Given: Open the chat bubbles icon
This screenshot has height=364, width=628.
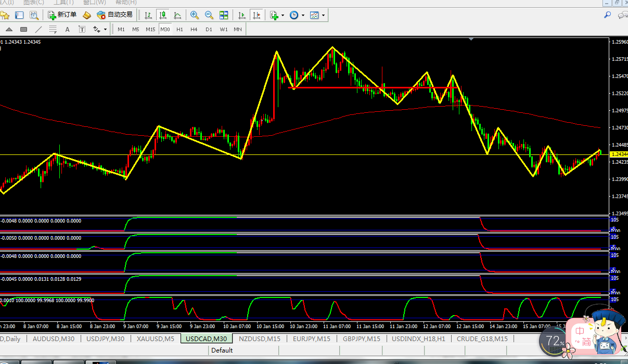Looking at the screenshot, I should tap(622, 15).
